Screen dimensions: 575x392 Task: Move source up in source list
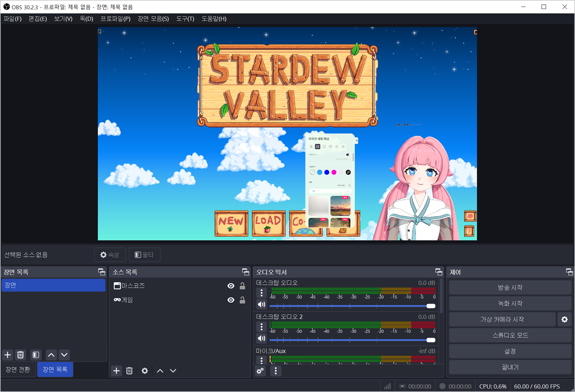(x=160, y=371)
